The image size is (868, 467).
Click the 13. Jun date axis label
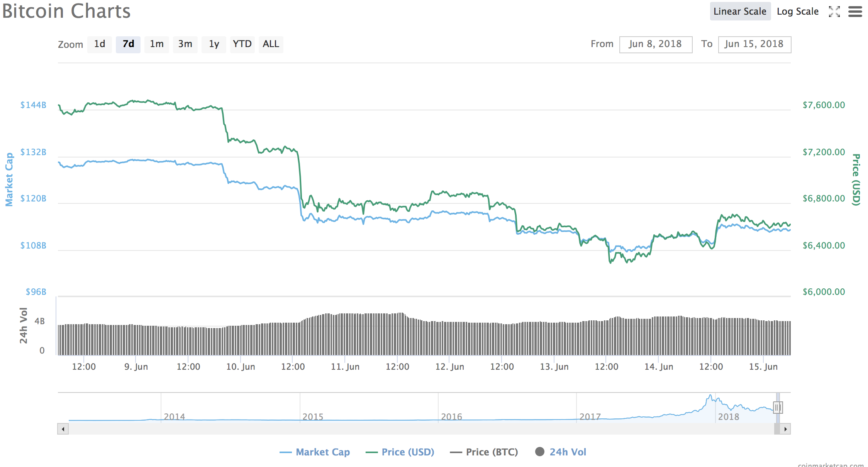pos(554,367)
